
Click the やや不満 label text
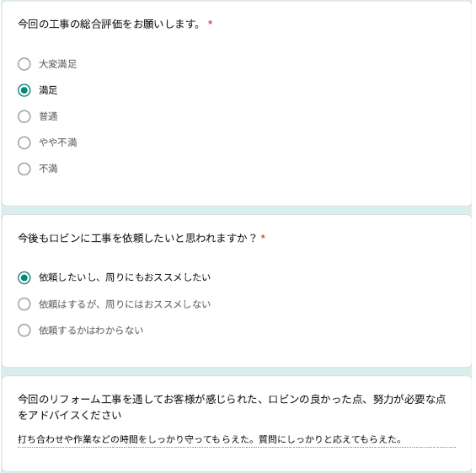pyautogui.click(x=57, y=142)
